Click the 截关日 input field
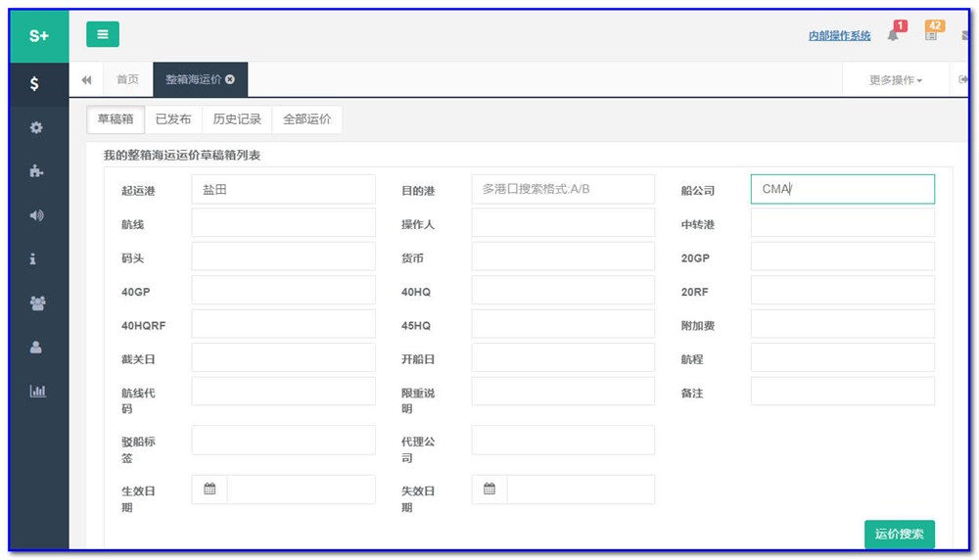This screenshot has width=979, height=560. coord(284,357)
